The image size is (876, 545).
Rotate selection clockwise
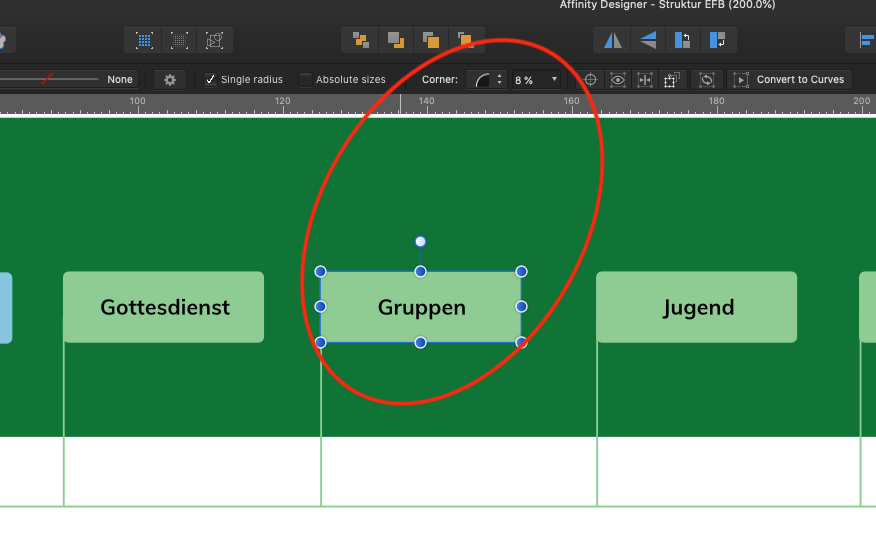tap(718, 40)
